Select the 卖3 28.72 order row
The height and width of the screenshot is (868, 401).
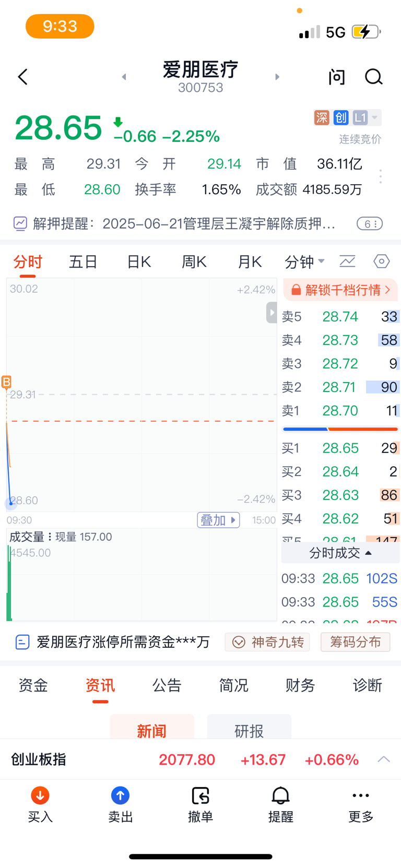pos(340,364)
